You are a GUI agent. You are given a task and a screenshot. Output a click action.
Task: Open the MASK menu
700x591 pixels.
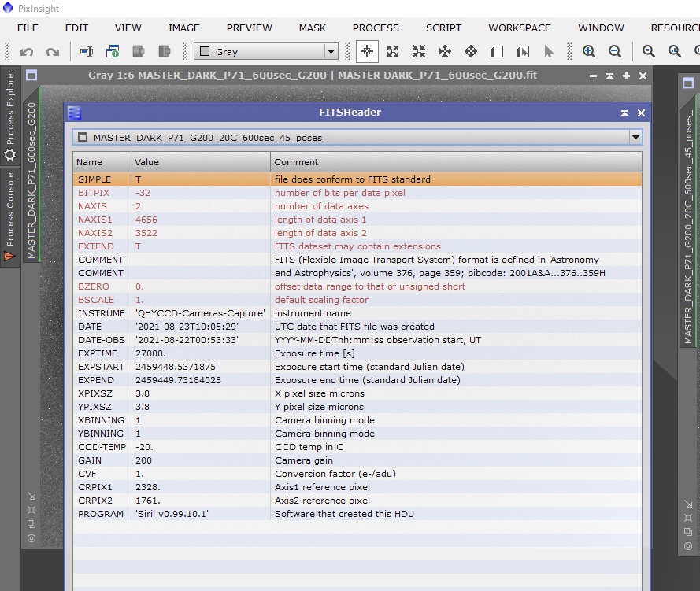pos(313,28)
